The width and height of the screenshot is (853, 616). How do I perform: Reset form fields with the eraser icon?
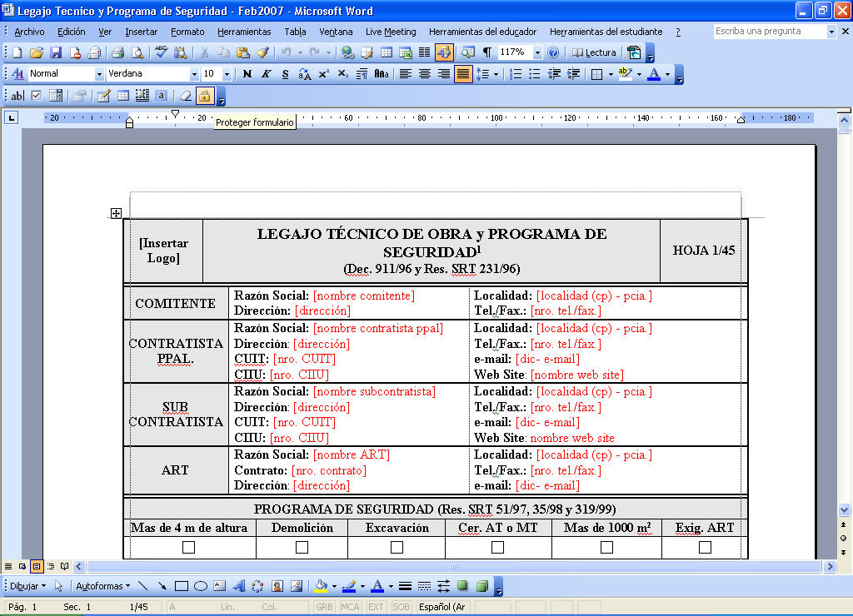[x=186, y=97]
